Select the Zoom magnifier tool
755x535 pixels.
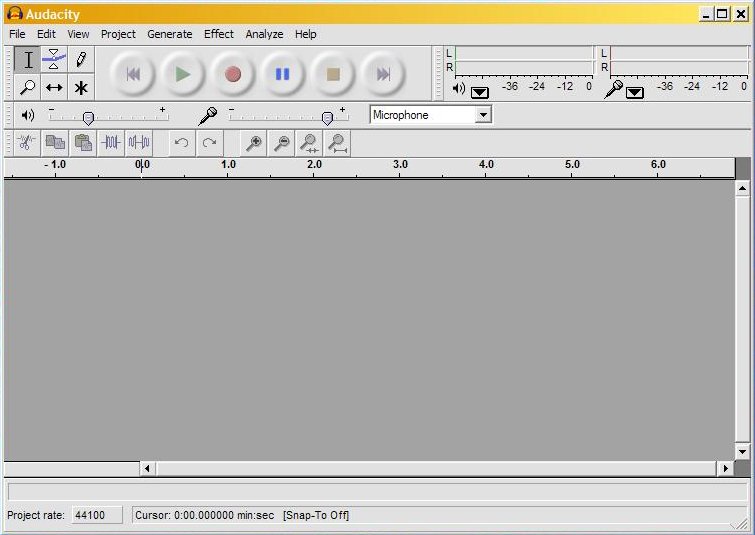point(27,88)
